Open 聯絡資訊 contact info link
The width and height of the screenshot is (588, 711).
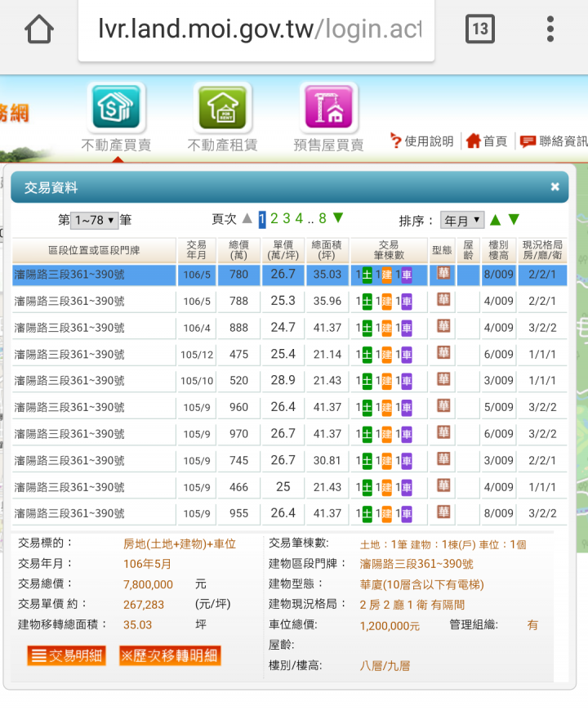554,141
